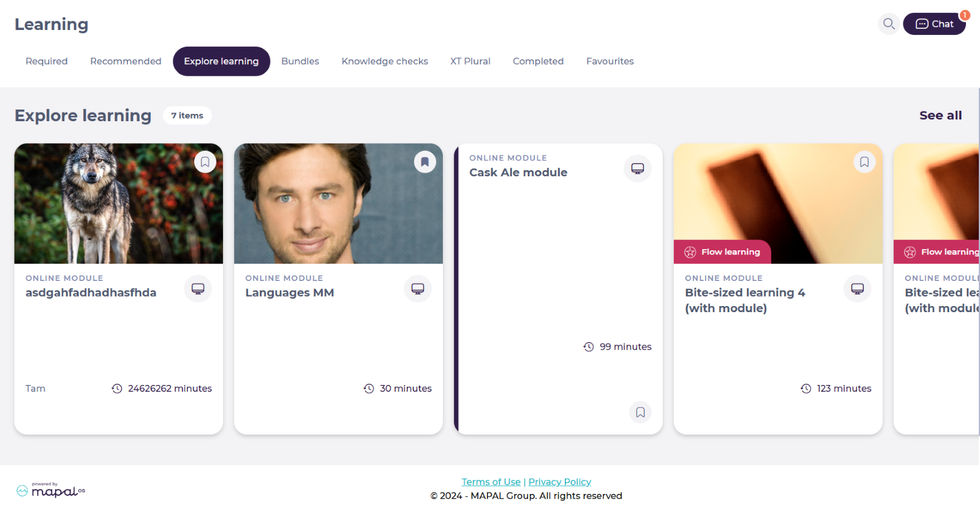The width and height of the screenshot is (980, 508).
Task: Open the Languages MM module title
Action: 290,293
